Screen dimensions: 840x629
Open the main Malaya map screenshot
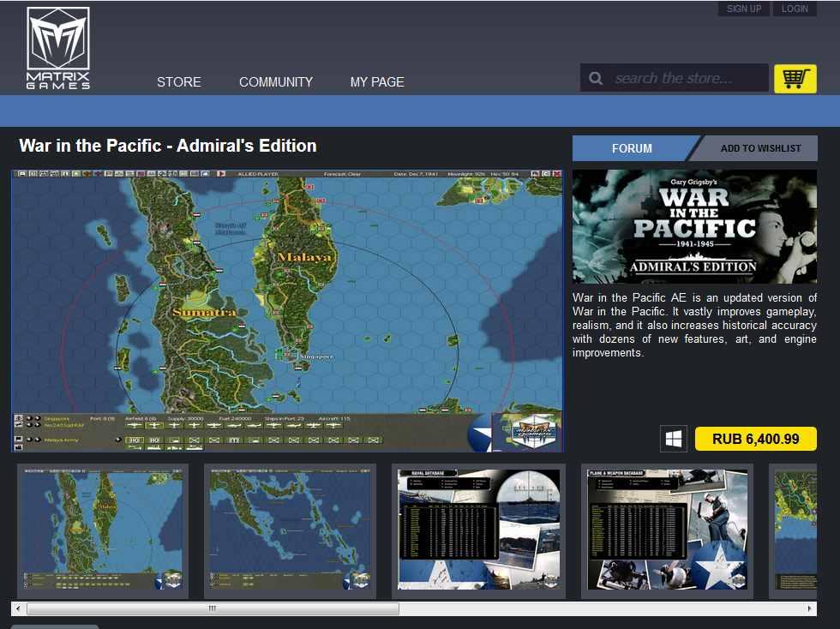pos(287,311)
